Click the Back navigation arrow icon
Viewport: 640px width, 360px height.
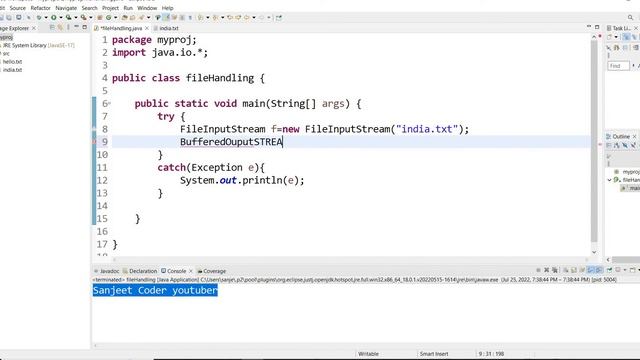pyautogui.click(x=246, y=18)
